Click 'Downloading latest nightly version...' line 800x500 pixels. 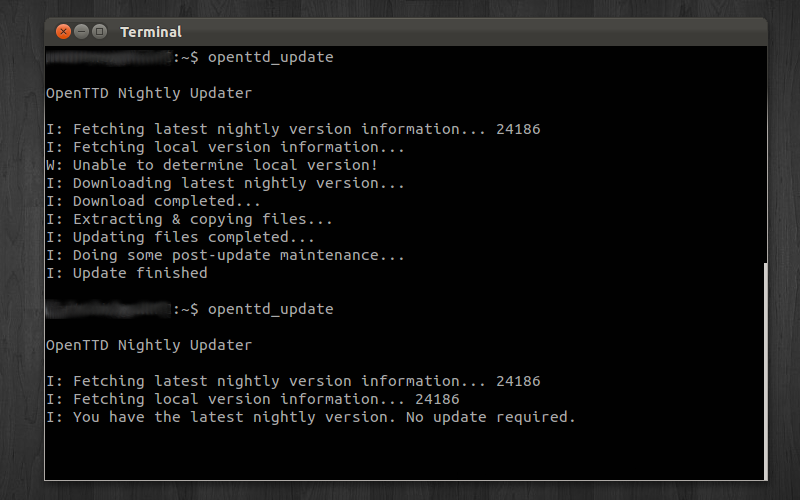(226, 183)
